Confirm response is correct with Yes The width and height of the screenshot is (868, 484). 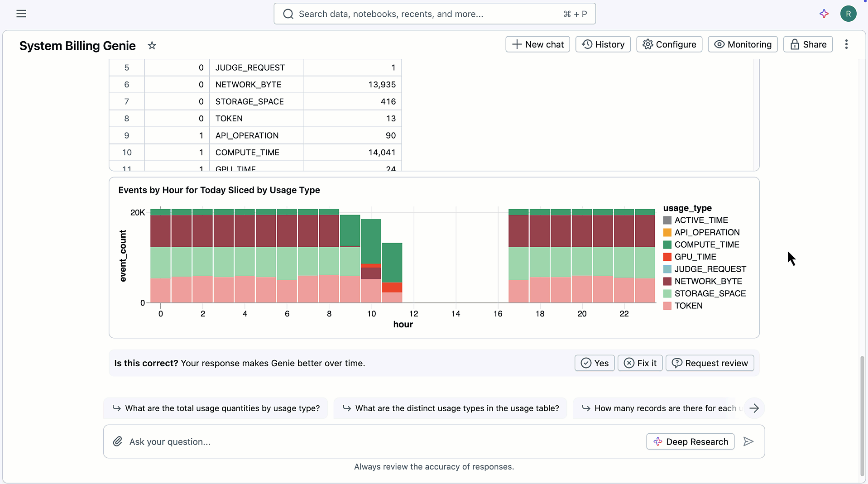(x=594, y=363)
